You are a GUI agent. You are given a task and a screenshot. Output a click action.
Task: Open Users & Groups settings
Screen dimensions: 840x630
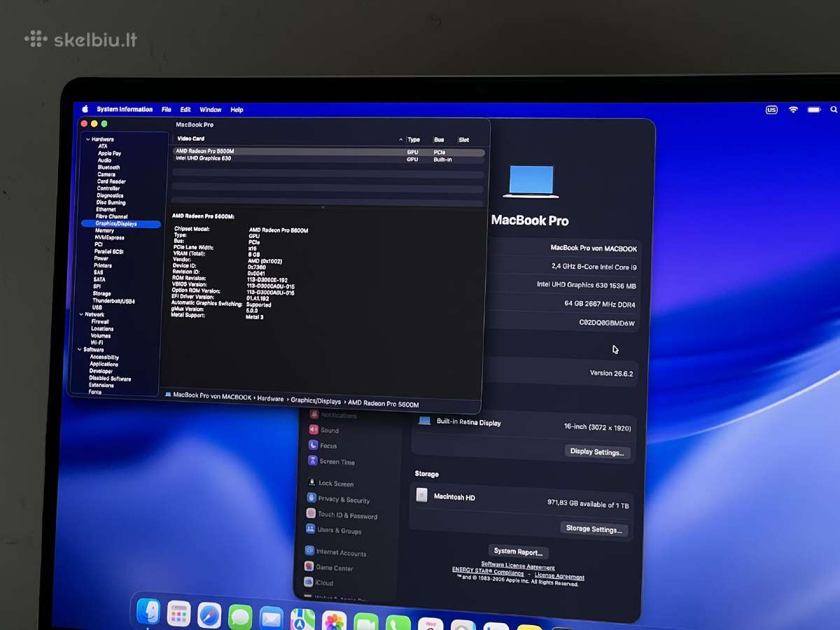tap(333, 530)
